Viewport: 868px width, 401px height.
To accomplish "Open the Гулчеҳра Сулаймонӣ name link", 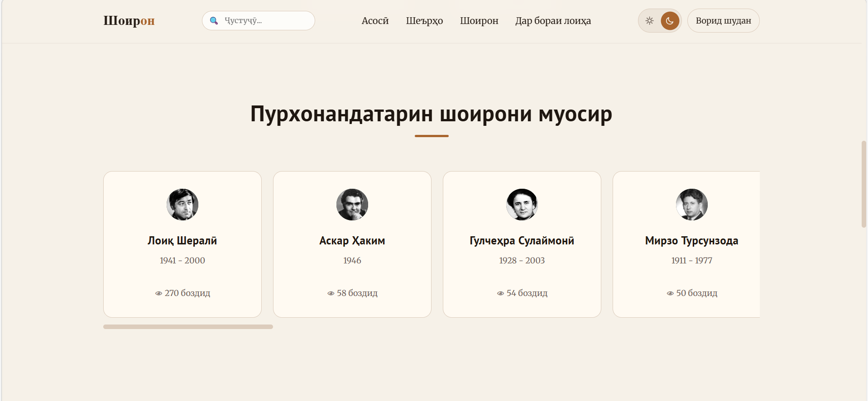I will tap(522, 241).
